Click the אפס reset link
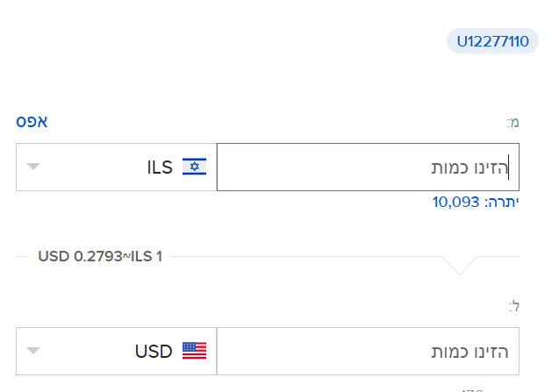Screen dimensions: 552x392 pyautogui.click(x=31, y=121)
